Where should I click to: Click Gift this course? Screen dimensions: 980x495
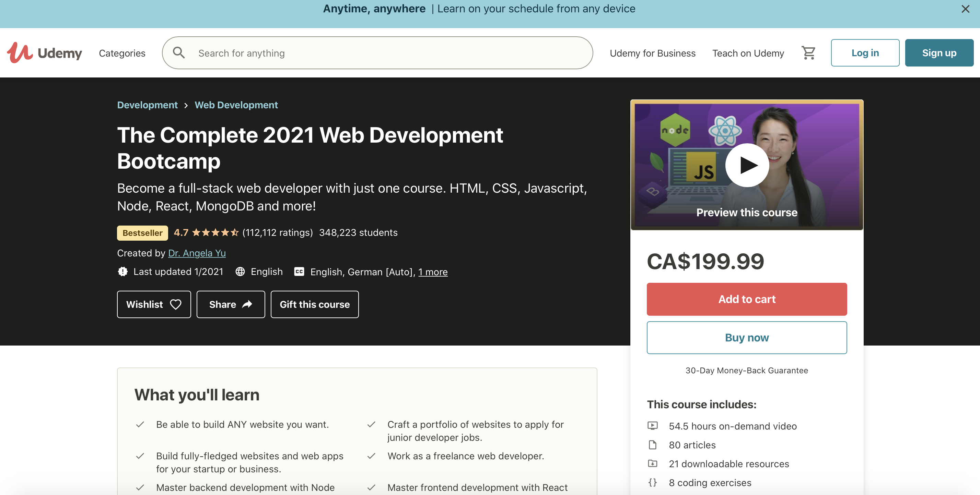(x=315, y=304)
